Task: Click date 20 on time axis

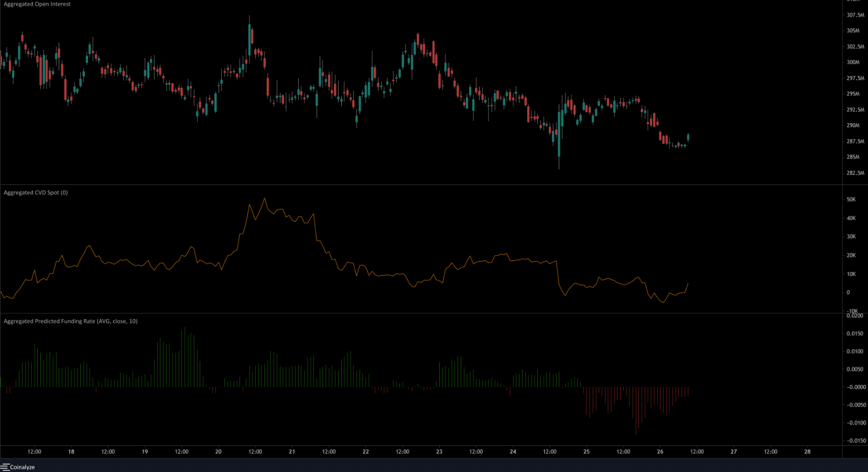Action: 219,452
